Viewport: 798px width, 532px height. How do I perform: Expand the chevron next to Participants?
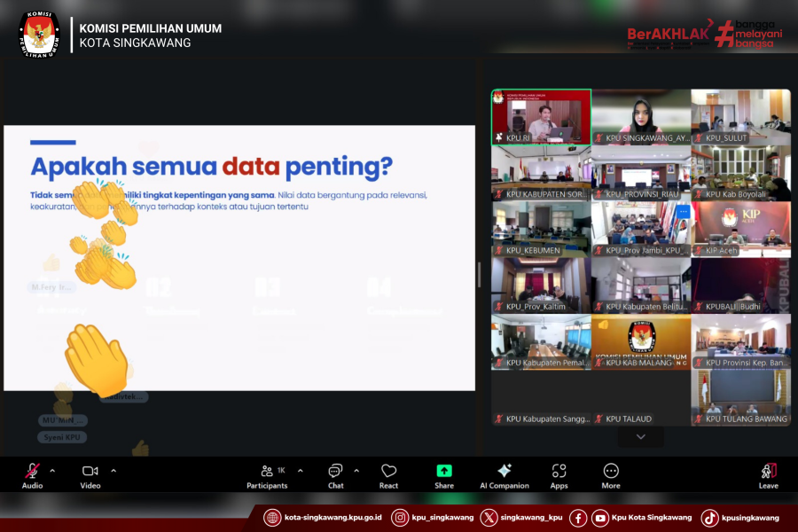coord(300,471)
